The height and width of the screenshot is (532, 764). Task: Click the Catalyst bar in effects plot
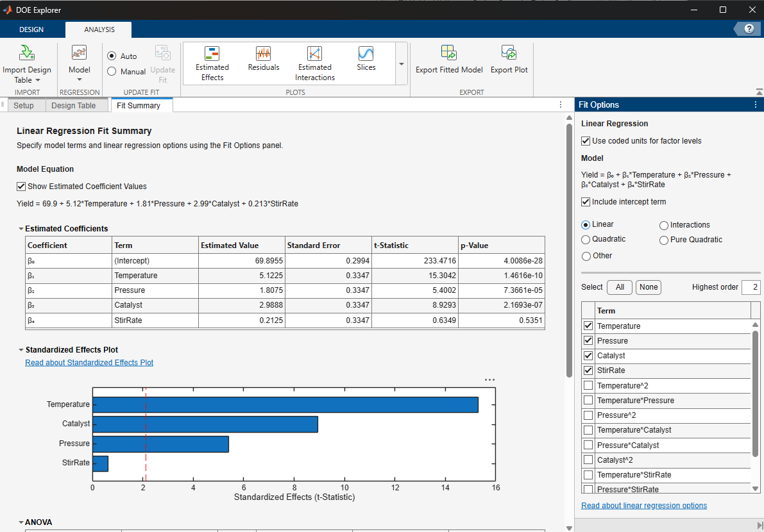(x=205, y=424)
